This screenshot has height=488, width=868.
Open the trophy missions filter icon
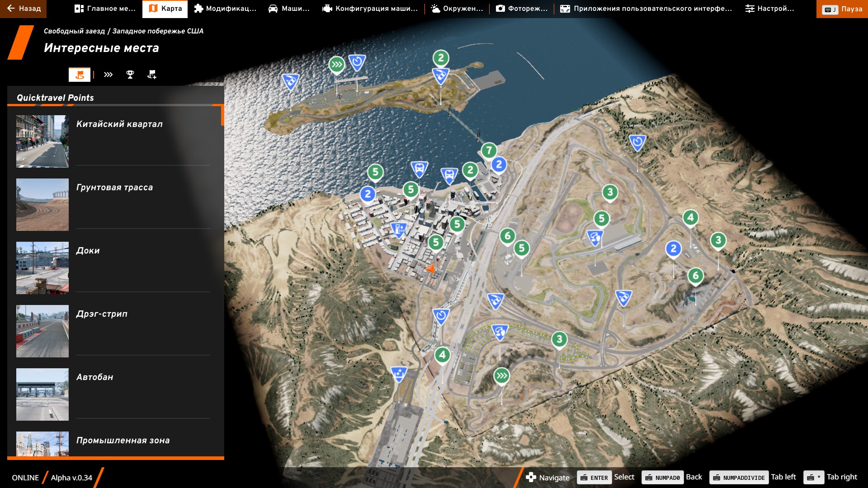(x=130, y=75)
